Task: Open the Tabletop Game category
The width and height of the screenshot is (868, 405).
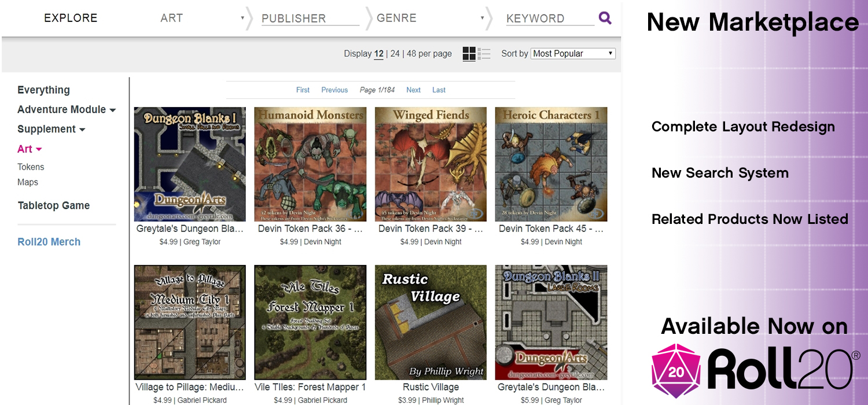Action: (54, 205)
